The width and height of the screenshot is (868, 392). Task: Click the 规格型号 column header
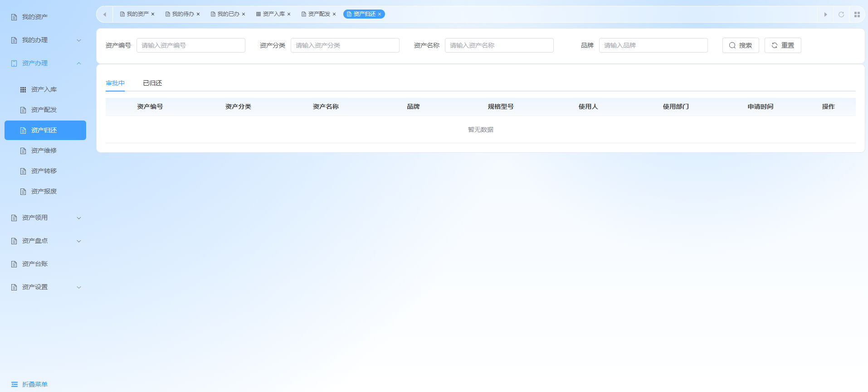tap(501, 106)
